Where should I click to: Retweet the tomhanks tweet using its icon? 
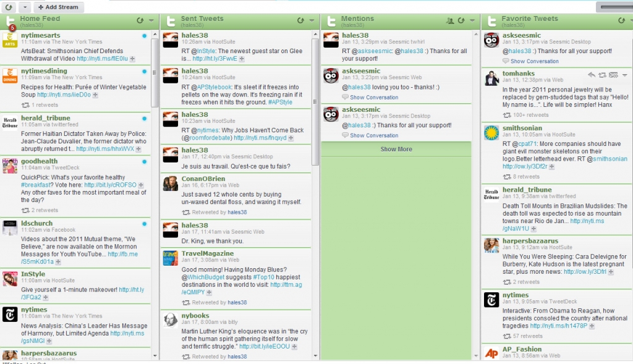tap(602, 75)
